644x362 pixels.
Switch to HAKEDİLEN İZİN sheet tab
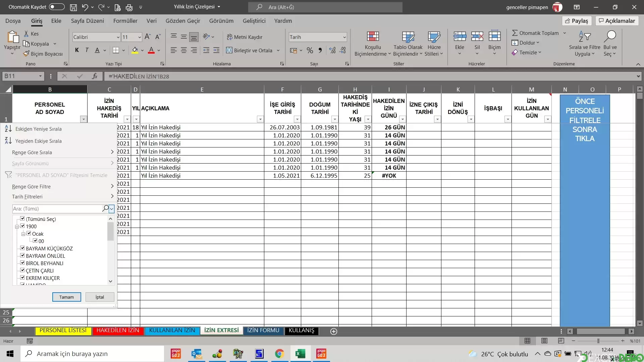pyautogui.click(x=118, y=330)
